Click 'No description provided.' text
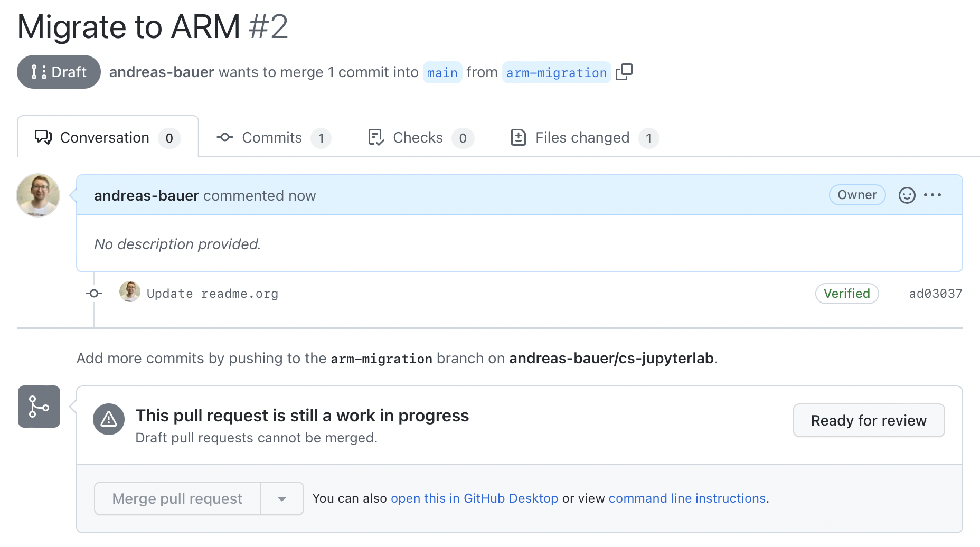The height and width of the screenshot is (547, 980). [x=177, y=244]
